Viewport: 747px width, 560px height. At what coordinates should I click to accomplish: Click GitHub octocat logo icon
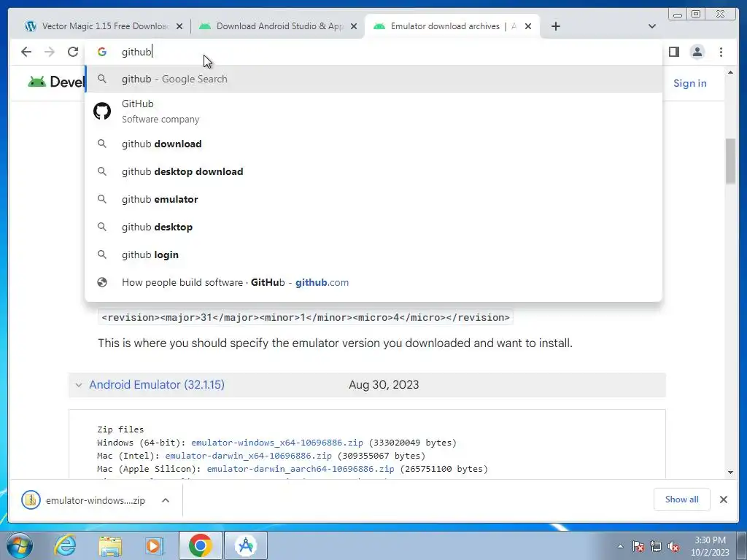(x=102, y=111)
